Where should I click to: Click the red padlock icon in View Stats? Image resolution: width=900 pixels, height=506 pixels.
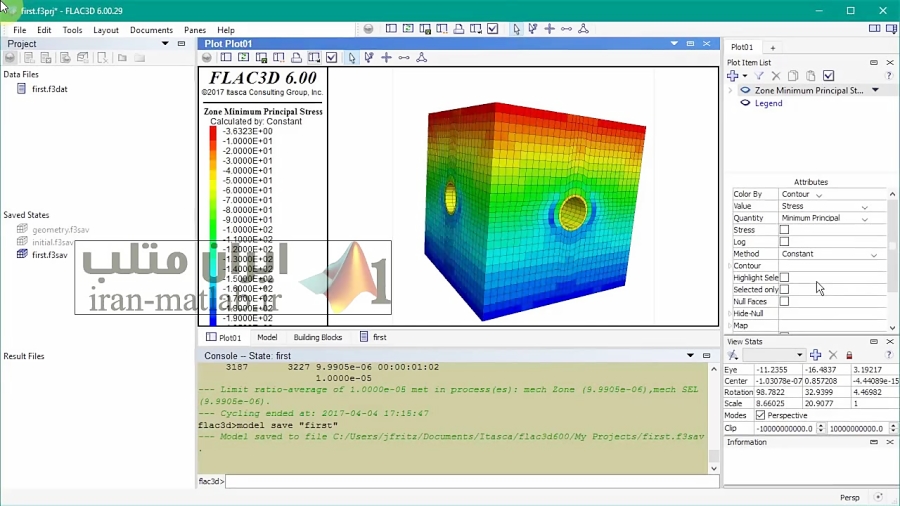[x=849, y=356]
